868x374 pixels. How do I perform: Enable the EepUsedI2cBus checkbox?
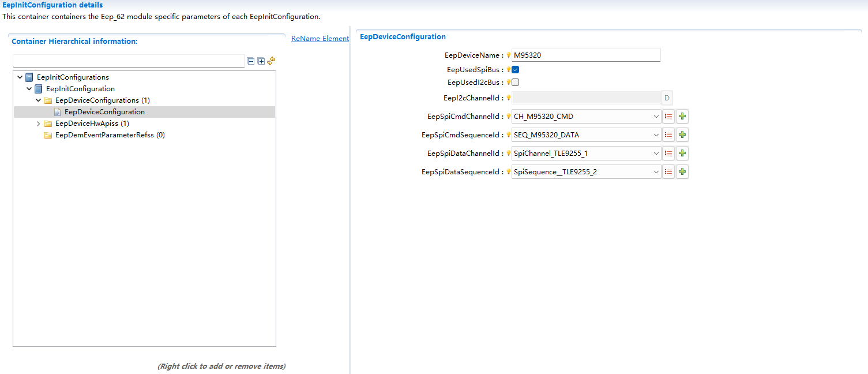point(516,83)
